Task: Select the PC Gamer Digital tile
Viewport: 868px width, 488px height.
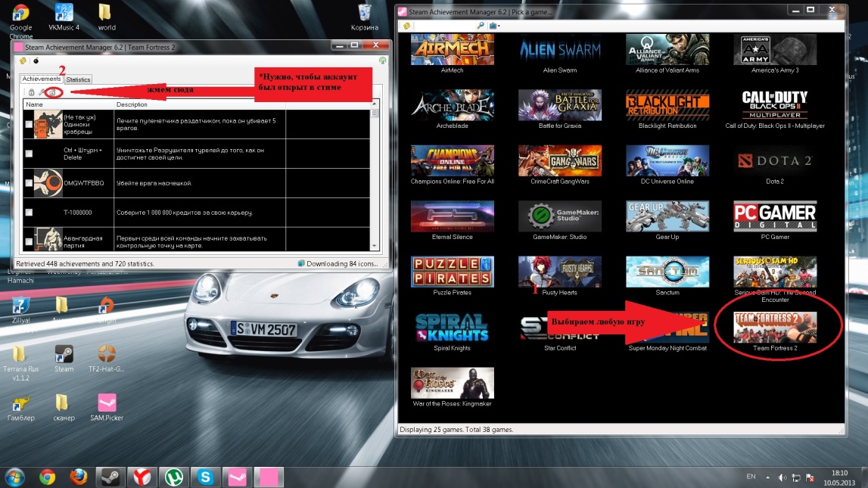Action: 775,216
